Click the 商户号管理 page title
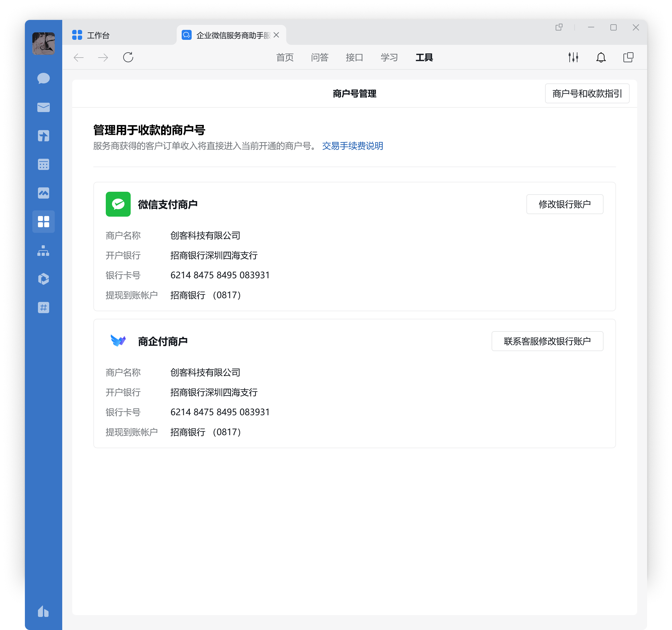The width and height of the screenshot is (672, 630). [354, 93]
